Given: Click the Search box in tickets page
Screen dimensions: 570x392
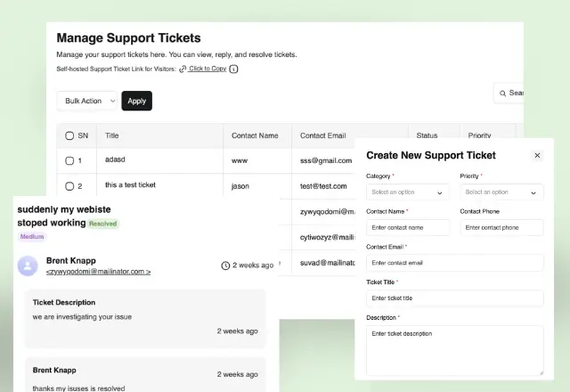Looking at the screenshot, I should (509, 93).
